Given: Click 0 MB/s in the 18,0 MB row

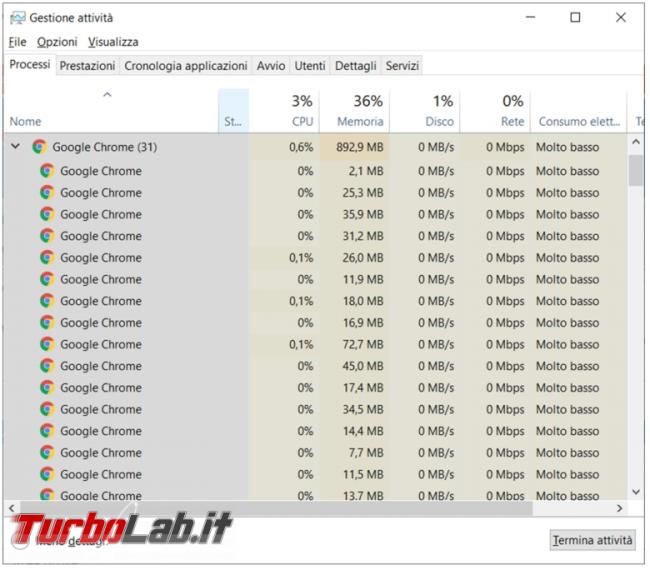Looking at the screenshot, I should point(436,301).
